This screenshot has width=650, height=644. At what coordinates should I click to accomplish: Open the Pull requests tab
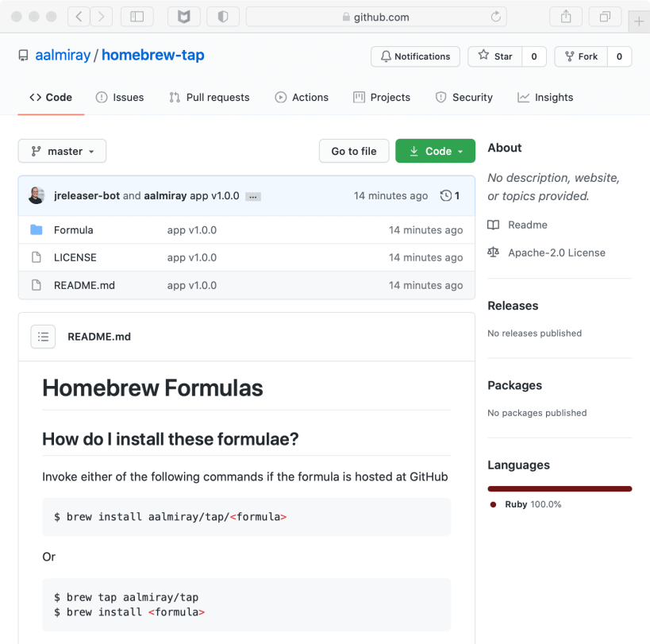[x=210, y=98]
